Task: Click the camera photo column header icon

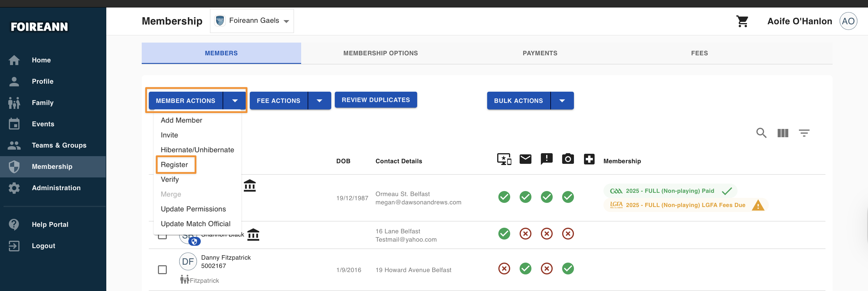Action: pyautogui.click(x=568, y=159)
